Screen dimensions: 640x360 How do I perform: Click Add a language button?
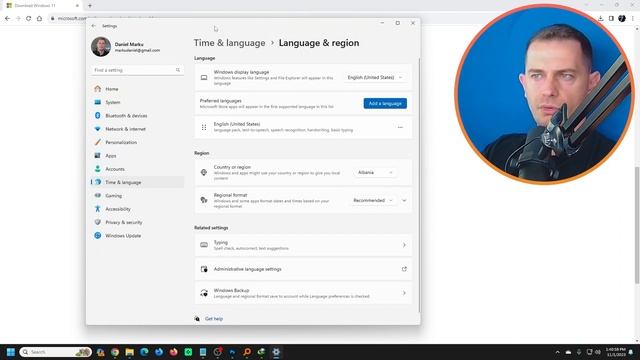385,103
